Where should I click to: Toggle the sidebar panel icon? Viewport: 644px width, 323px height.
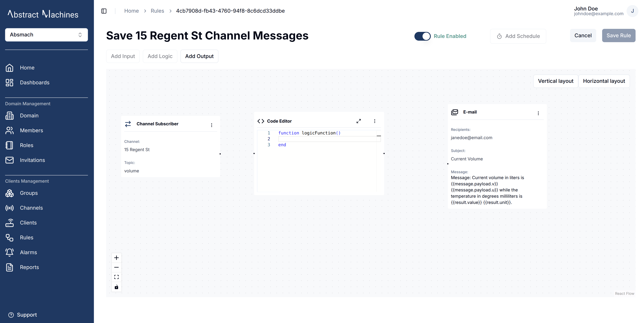[104, 11]
